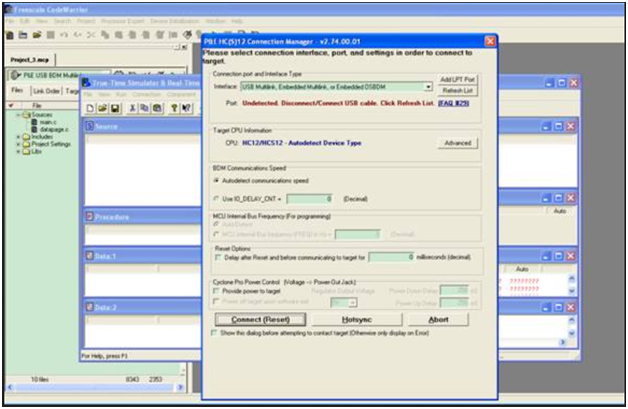
Task: Open CodeWarrior File menu
Action: [10, 21]
